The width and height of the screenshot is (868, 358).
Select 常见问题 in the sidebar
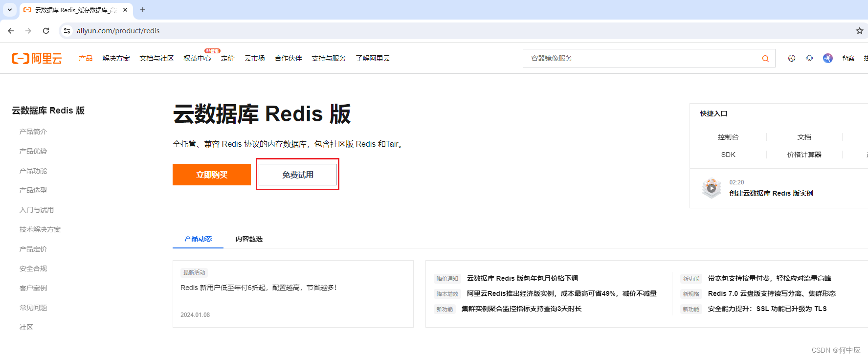pos(33,308)
